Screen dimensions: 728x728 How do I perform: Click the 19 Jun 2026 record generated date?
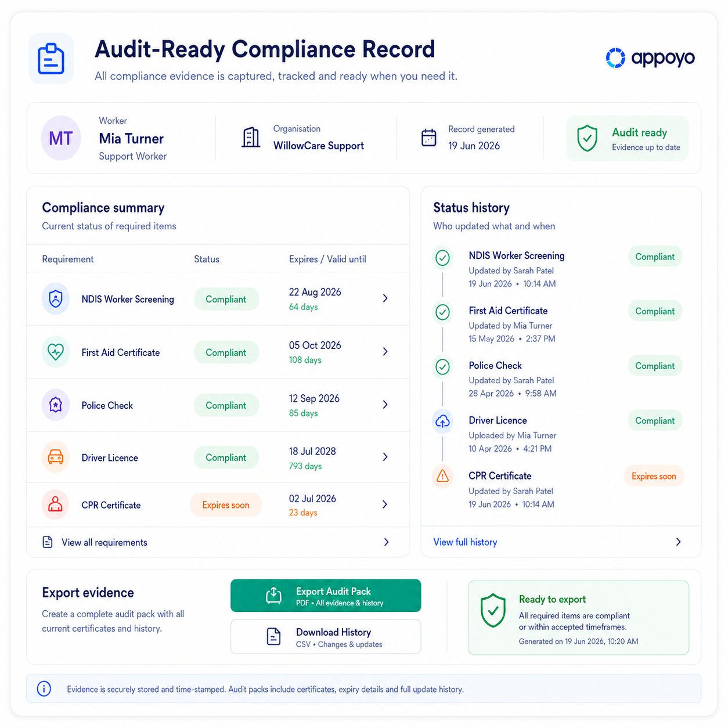[474, 146]
